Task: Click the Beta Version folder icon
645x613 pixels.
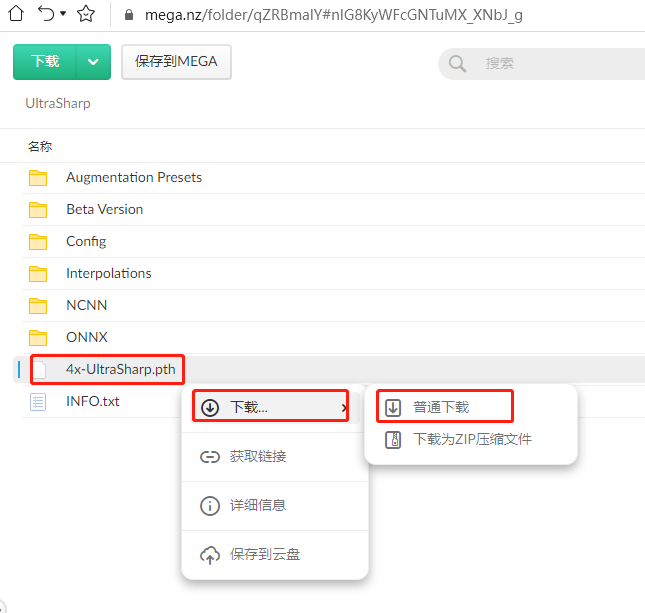Action: point(38,210)
